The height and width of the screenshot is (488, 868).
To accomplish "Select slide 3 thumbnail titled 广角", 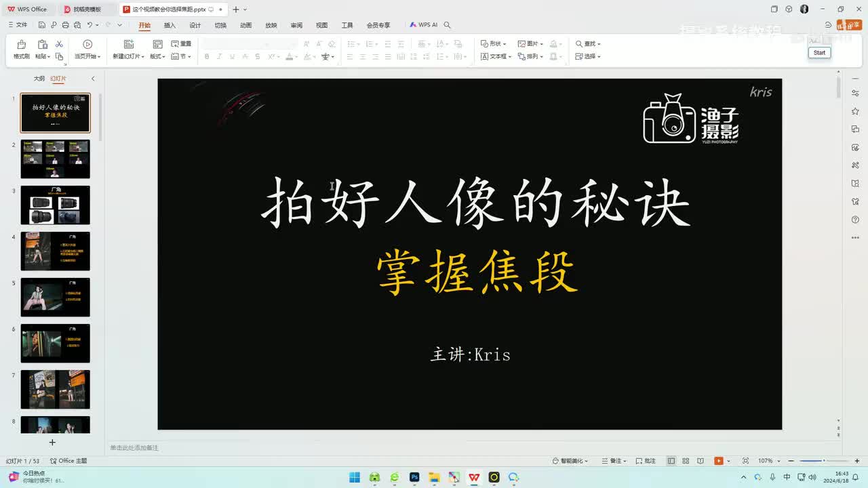I will click(55, 205).
